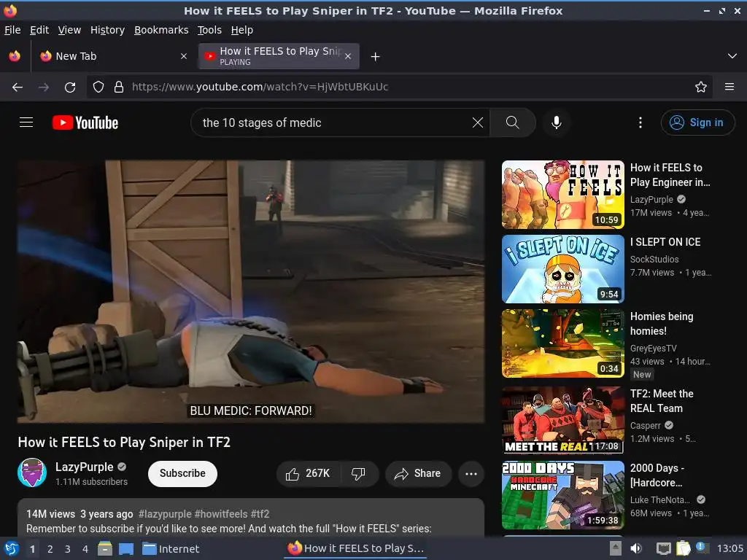Open Internet folder launcher in taskbar

click(x=171, y=549)
